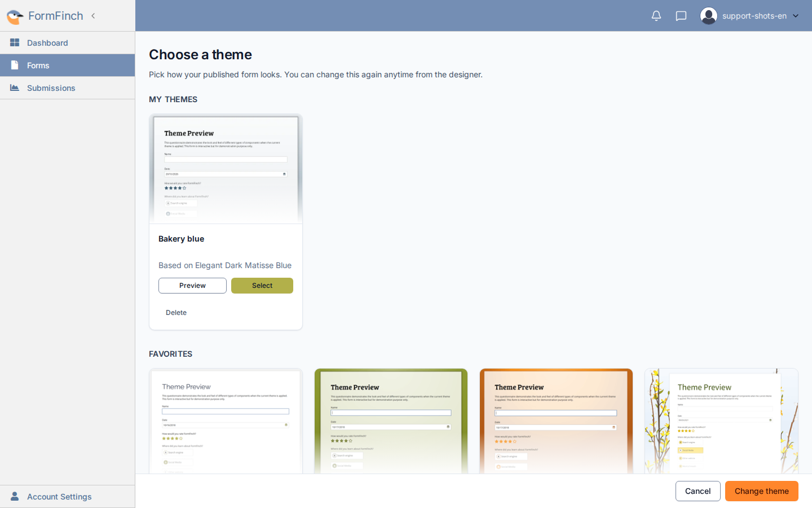Screen dimensions: 812x508
Task: Click the 'Choose a theme' heading
Action: pyautogui.click(x=200, y=55)
